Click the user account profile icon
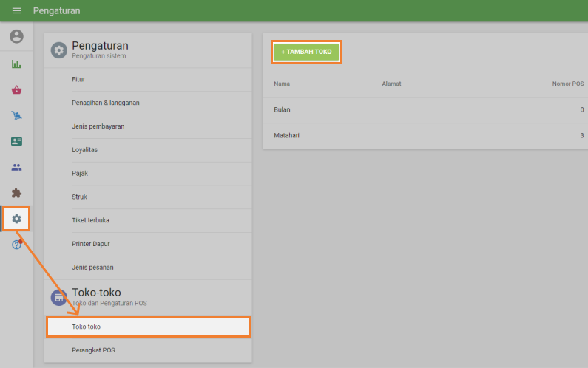Image resolution: width=588 pixels, height=368 pixels. coord(16,36)
